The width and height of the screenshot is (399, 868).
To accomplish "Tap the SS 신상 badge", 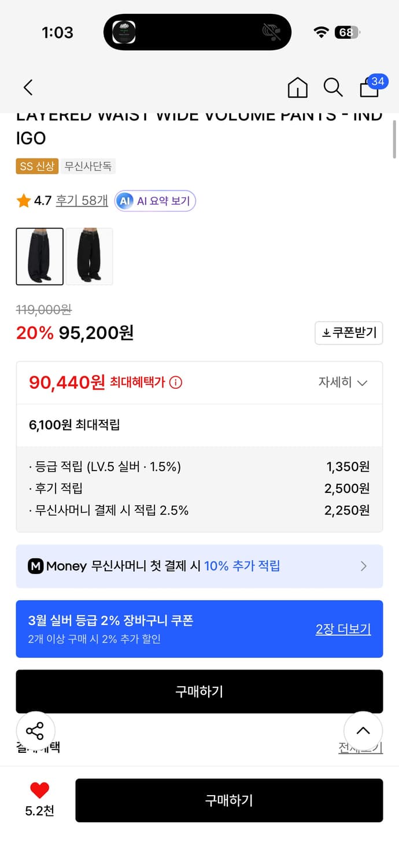I will click(36, 166).
